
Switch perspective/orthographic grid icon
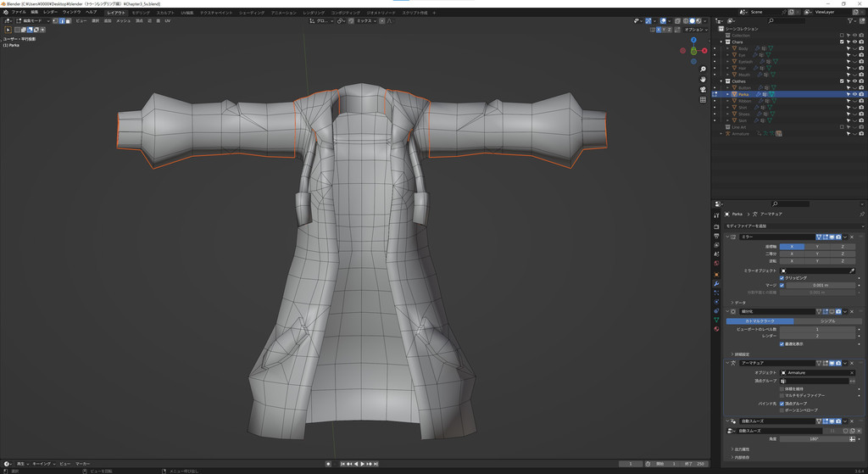tap(703, 99)
